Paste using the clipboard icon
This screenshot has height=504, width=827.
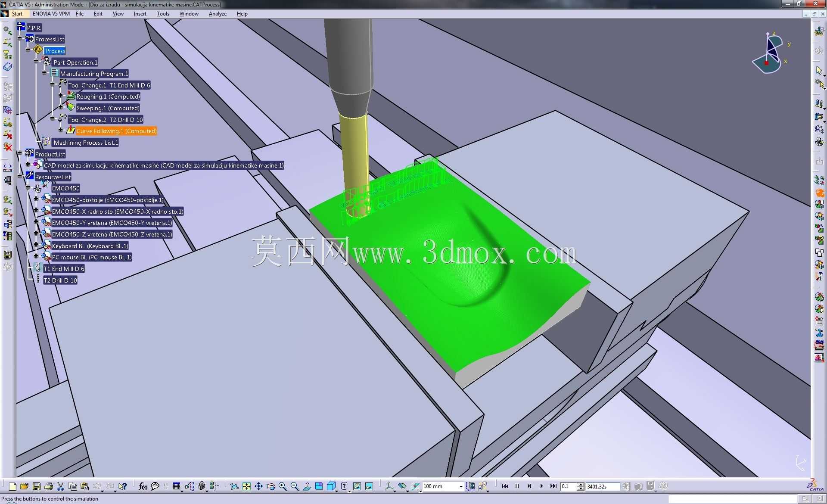click(x=85, y=486)
